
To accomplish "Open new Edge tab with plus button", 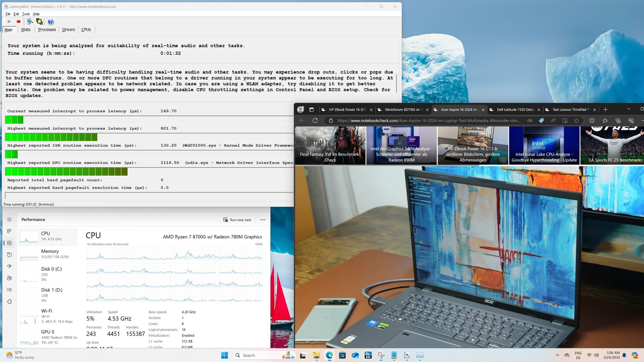I will pyautogui.click(x=605, y=110).
